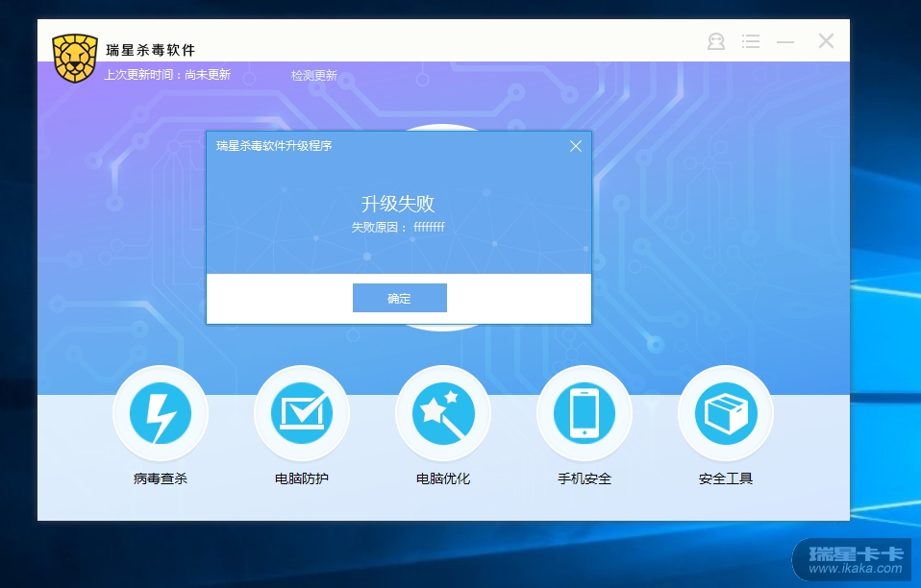921x588 pixels.
Task: Click the 升级失败 heading in dialog
Action: pyautogui.click(x=398, y=204)
